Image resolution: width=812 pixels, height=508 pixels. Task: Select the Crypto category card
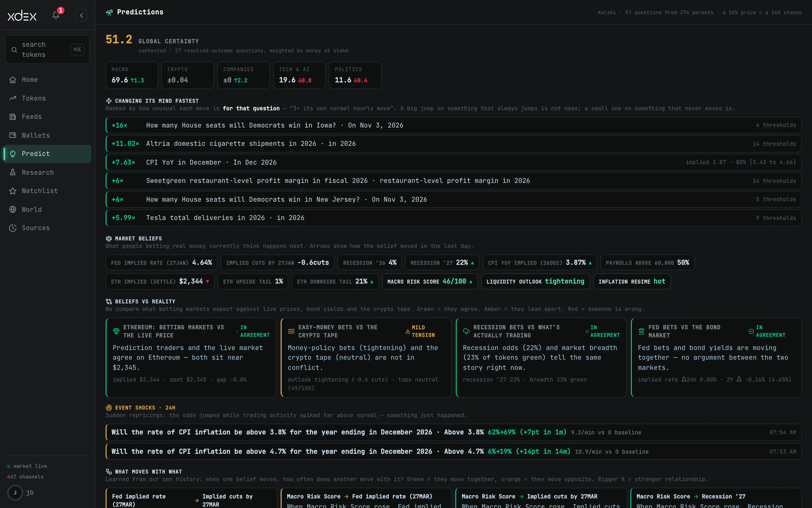[x=188, y=75]
